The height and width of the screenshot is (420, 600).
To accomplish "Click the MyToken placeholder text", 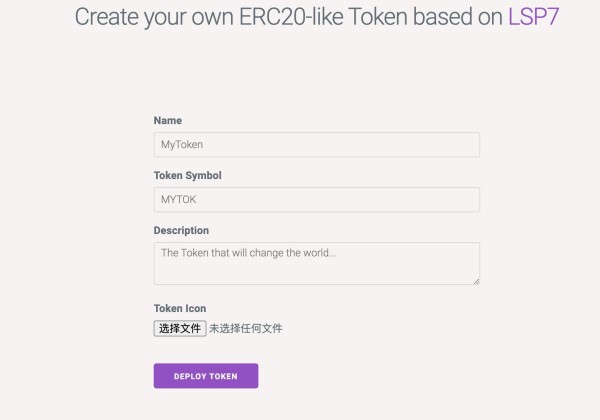I will point(182,145).
